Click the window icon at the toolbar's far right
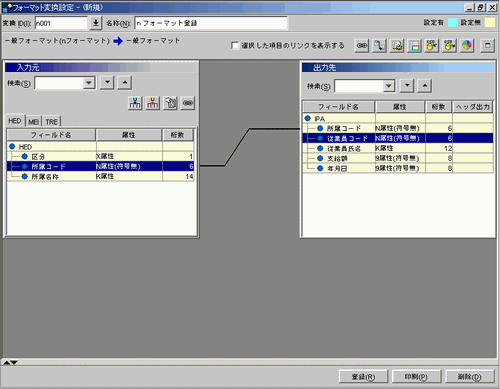This screenshot has width=500, height=389. [x=487, y=46]
